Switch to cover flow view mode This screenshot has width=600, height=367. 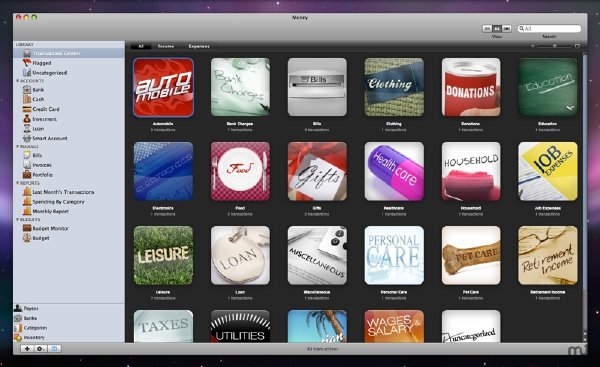[x=507, y=29]
